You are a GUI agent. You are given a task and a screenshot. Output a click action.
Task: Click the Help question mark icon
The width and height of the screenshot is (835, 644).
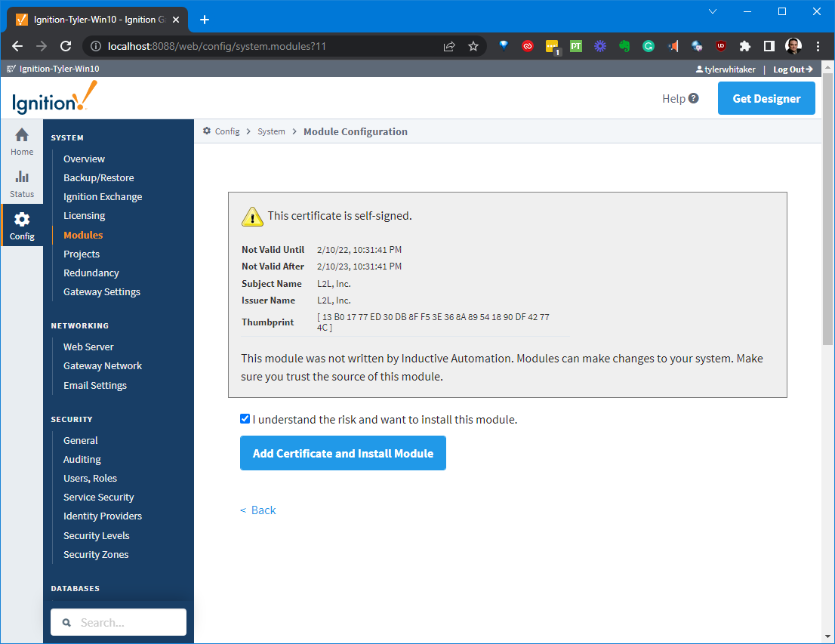click(693, 98)
